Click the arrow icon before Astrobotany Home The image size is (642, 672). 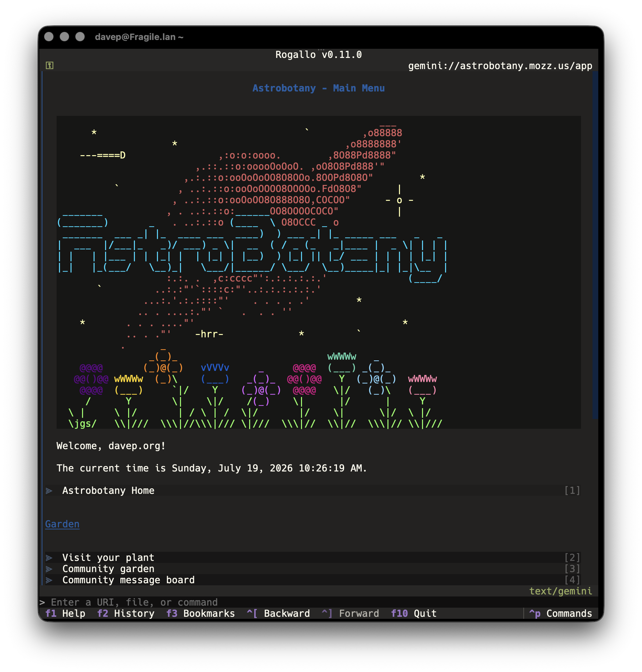49,490
